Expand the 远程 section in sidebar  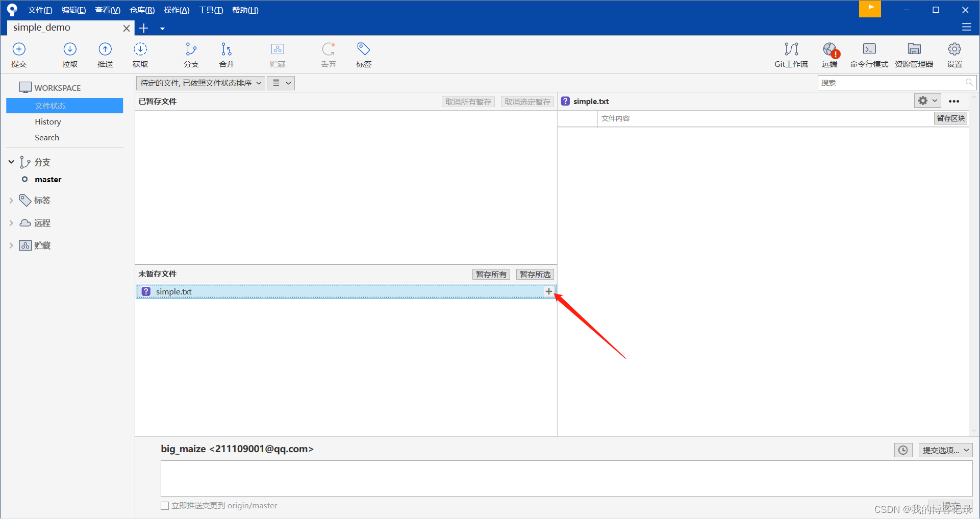coord(11,223)
